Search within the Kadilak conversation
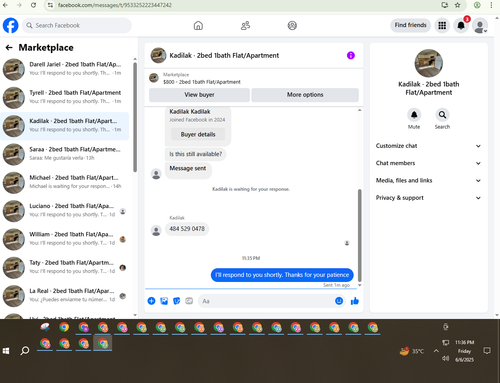This screenshot has height=383, width=500. (442, 115)
